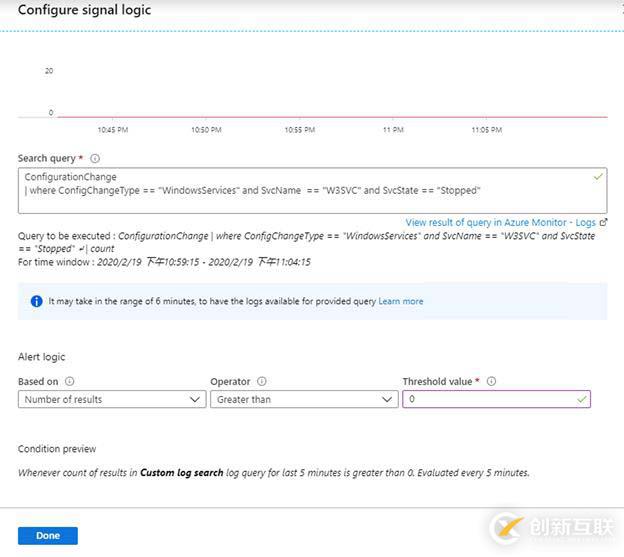The height and width of the screenshot is (557, 624).
Task: Click the Done button
Action: 48,536
